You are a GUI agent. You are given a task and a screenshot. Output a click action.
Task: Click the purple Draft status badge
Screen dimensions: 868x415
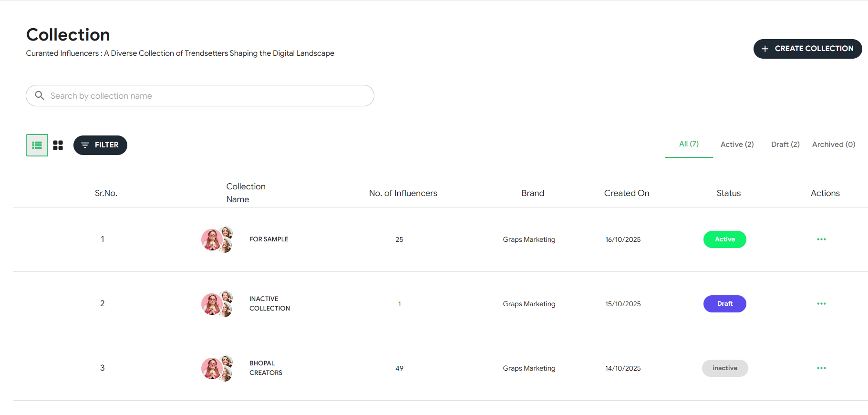(724, 304)
